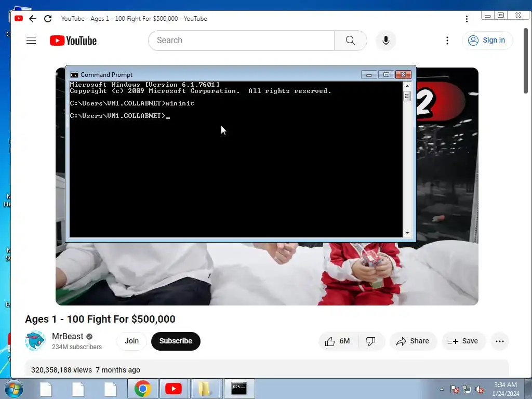
Task: Click the browser back arrow
Action: click(33, 19)
